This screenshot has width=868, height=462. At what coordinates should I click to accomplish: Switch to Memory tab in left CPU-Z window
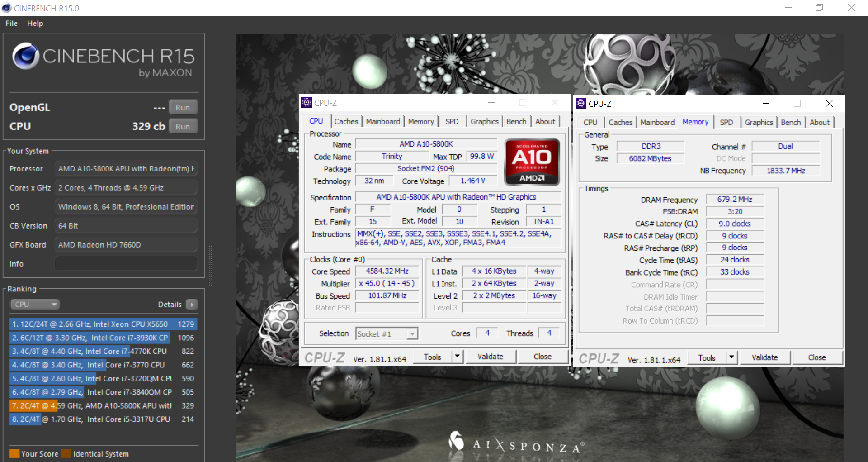[421, 121]
